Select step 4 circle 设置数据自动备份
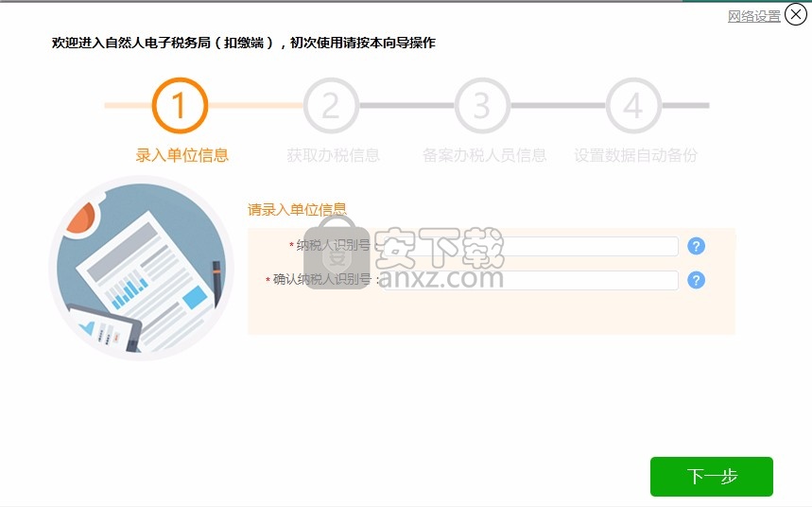Screen dimensions: 812x507 coord(633,105)
